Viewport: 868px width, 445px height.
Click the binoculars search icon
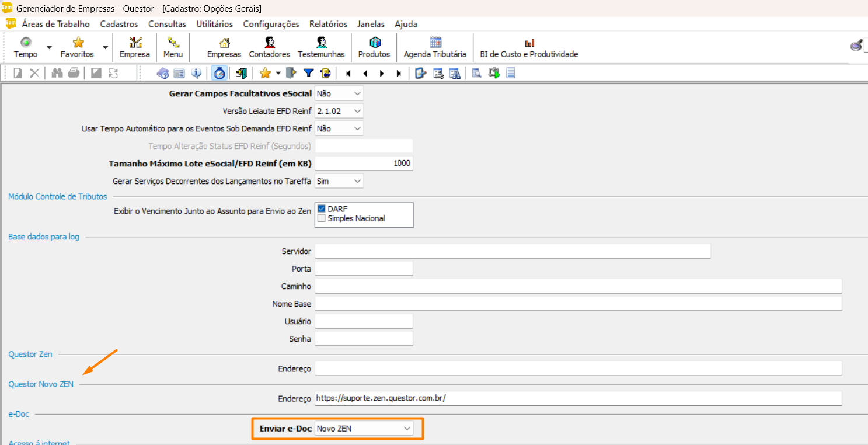tap(57, 73)
